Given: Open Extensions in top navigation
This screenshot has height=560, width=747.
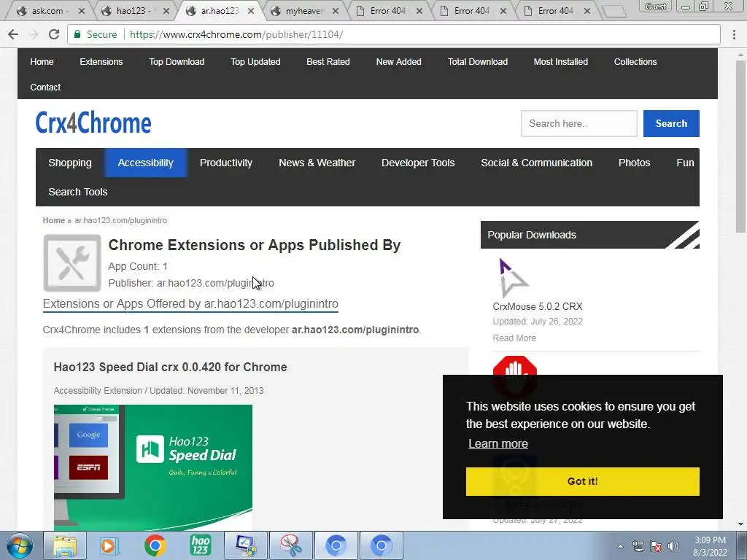Looking at the screenshot, I should pyautogui.click(x=101, y=62).
